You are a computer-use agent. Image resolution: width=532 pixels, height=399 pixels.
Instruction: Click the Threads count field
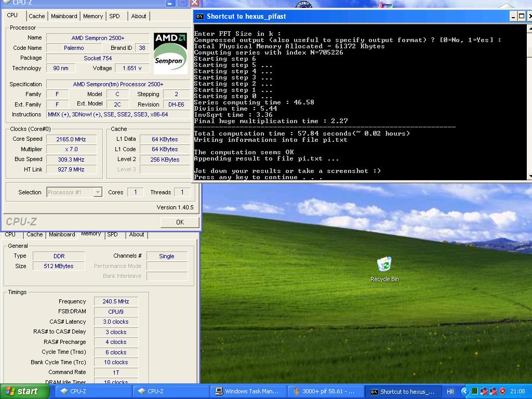tap(182, 192)
